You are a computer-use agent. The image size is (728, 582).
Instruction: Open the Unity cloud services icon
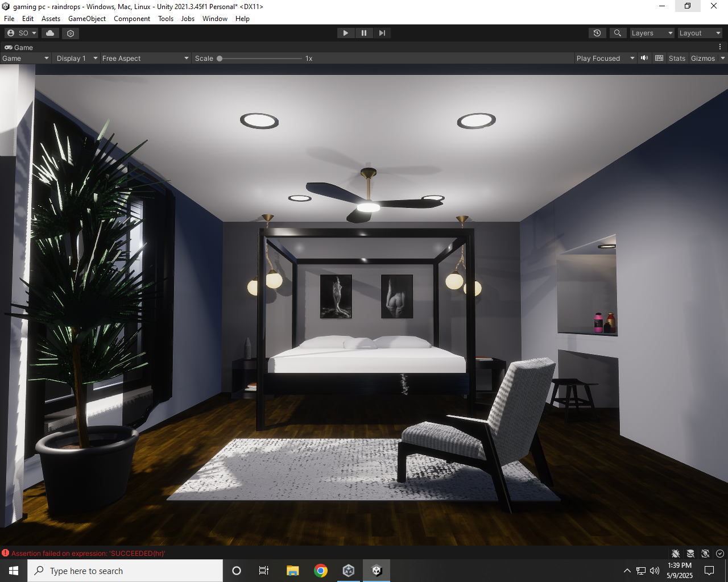(x=50, y=33)
